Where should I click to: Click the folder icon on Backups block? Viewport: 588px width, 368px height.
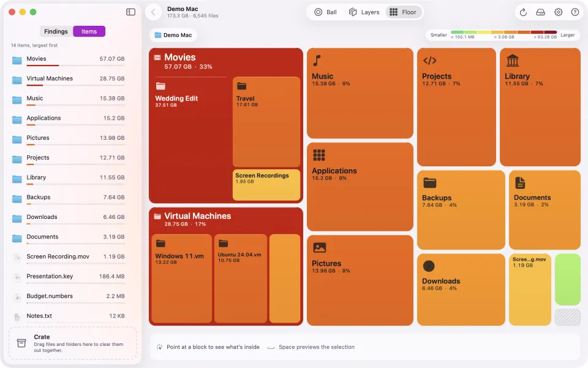click(x=430, y=183)
